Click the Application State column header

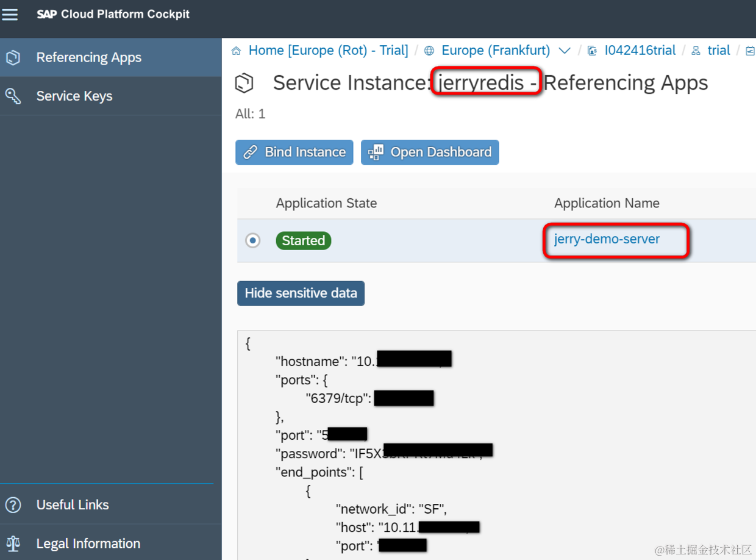pos(326,203)
